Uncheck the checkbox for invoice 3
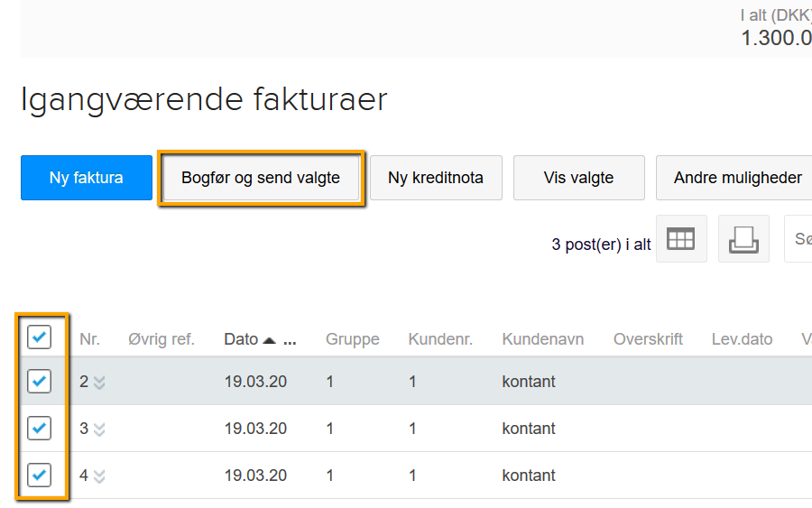Image resolution: width=812 pixels, height=508 pixels. pos(39,428)
